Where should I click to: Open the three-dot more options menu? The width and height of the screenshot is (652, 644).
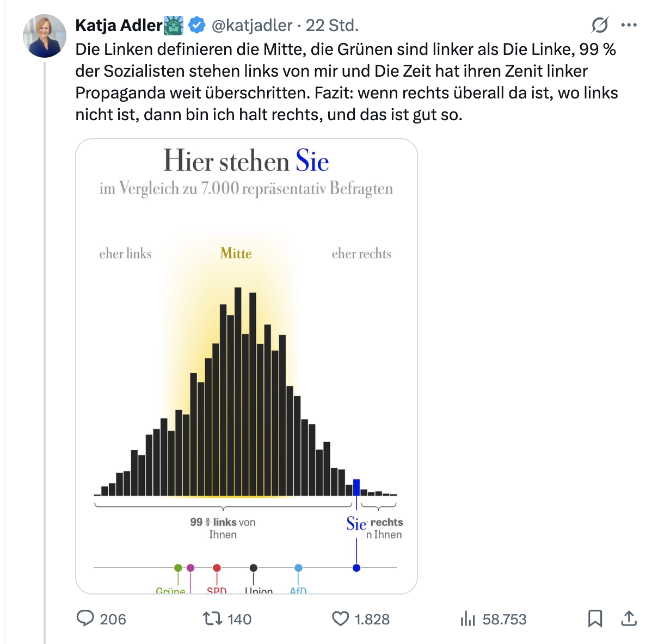coord(629,25)
